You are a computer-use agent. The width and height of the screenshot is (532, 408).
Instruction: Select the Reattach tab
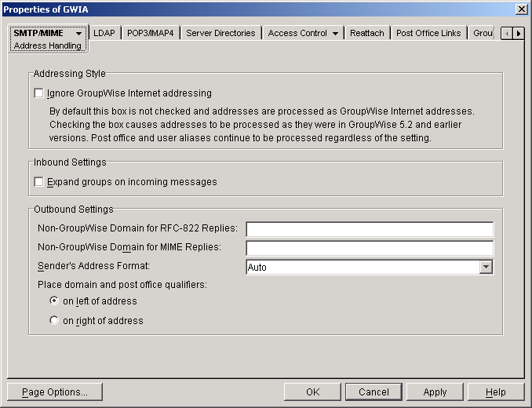click(367, 33)
